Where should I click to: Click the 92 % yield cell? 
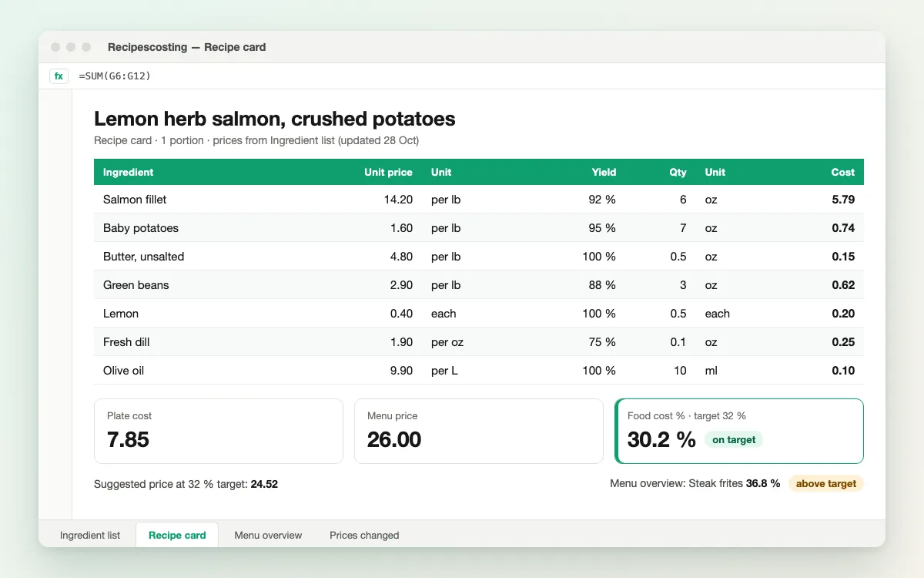[601, 200]
